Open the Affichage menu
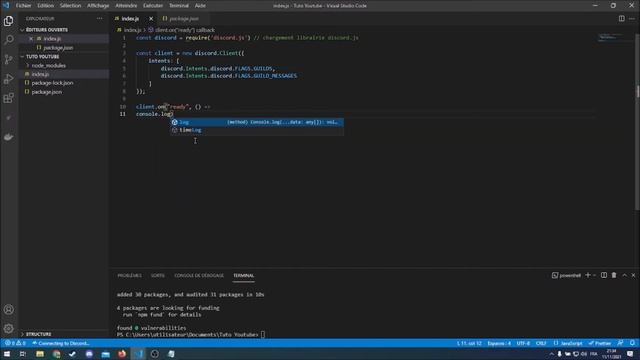 pos(98,6)
